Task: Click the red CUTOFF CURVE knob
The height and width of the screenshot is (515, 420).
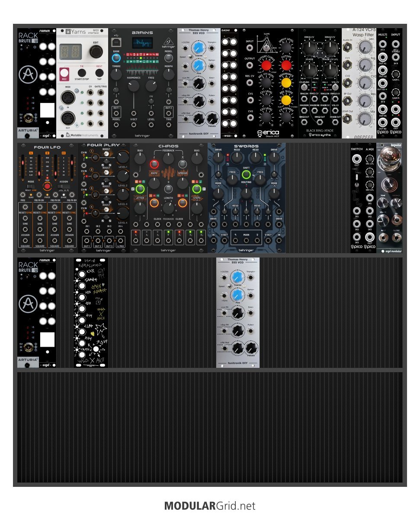Action: (266, 65)
